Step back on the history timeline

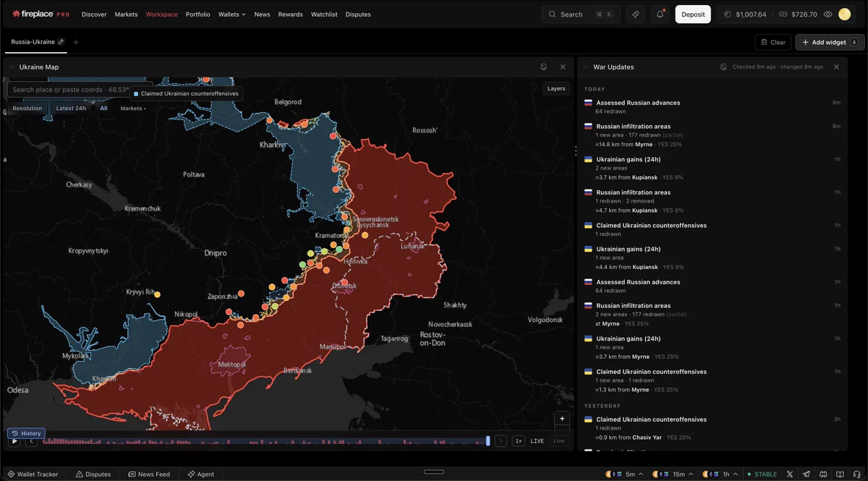31,440
